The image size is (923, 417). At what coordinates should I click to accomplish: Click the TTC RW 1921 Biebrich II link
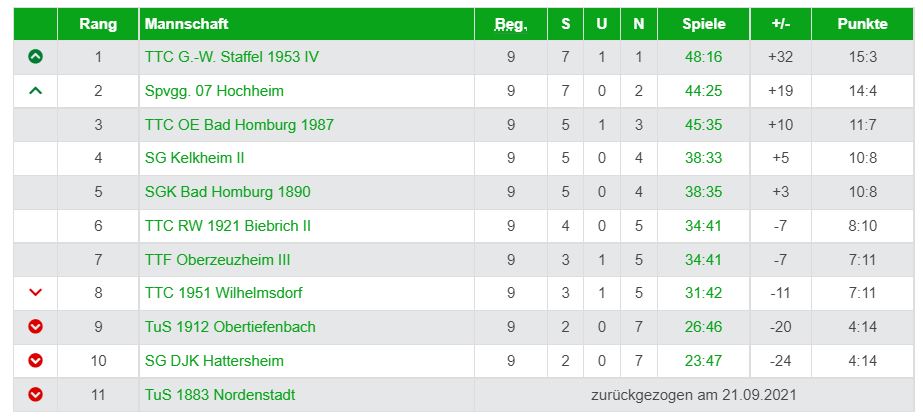click(227, 226)
